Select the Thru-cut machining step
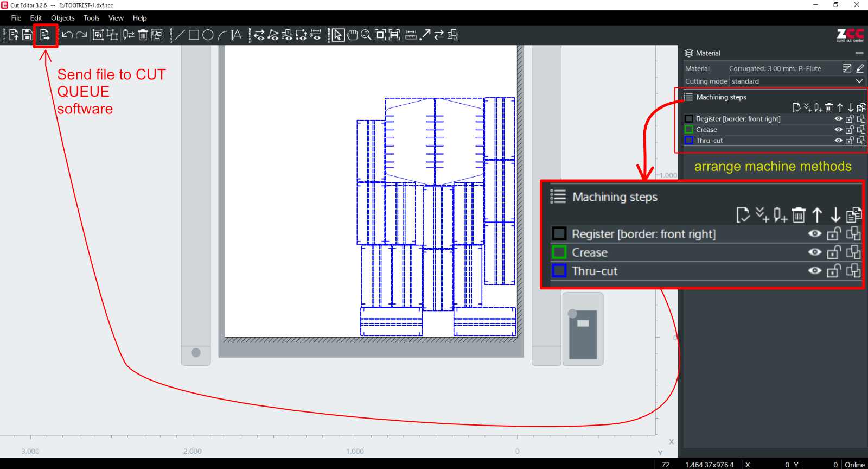The height and width of the screenshot is (469, 868). point(710,141)
